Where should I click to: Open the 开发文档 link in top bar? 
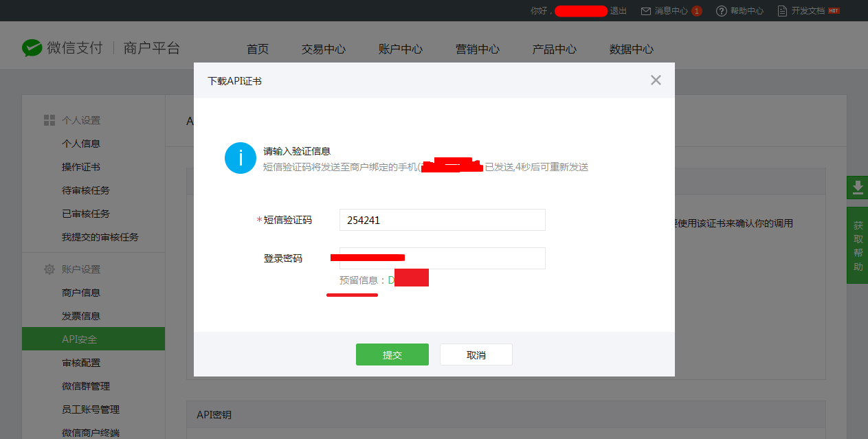(808, 11)
